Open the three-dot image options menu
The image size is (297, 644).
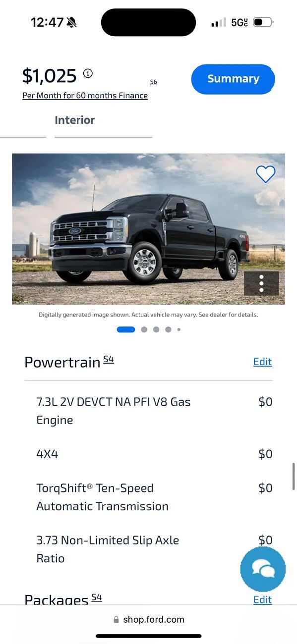(x=261, y=283)
